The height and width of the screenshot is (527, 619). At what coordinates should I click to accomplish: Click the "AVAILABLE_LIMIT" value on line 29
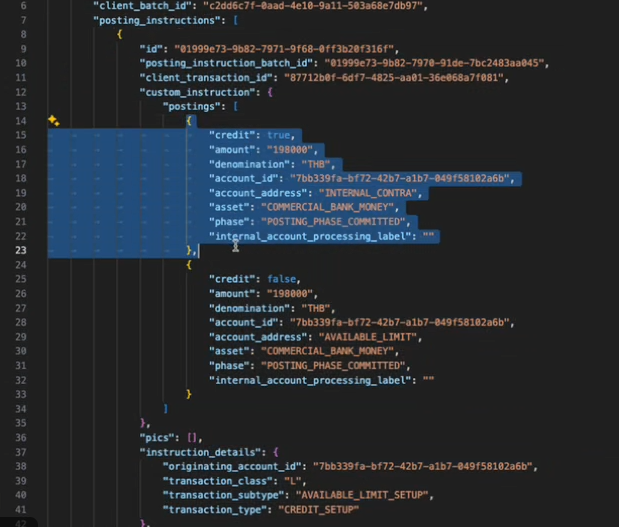pyautogui.click(x=368, y=337)
